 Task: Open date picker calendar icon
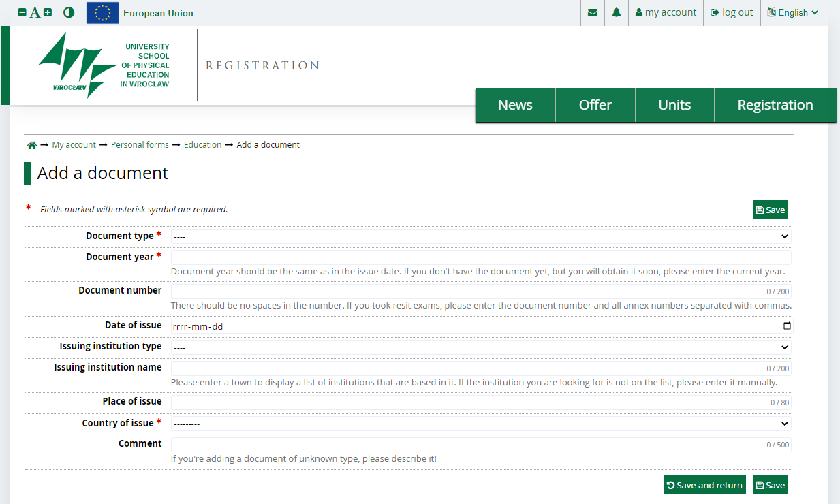(x=787, y=326)
